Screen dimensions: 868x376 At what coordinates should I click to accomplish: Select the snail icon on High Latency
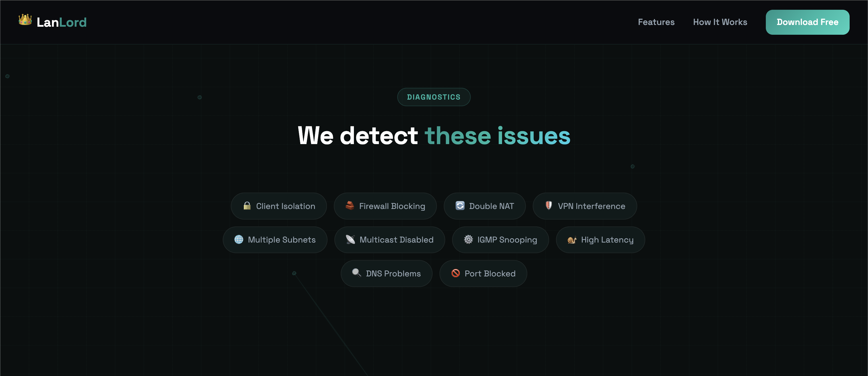coord(572,240)
